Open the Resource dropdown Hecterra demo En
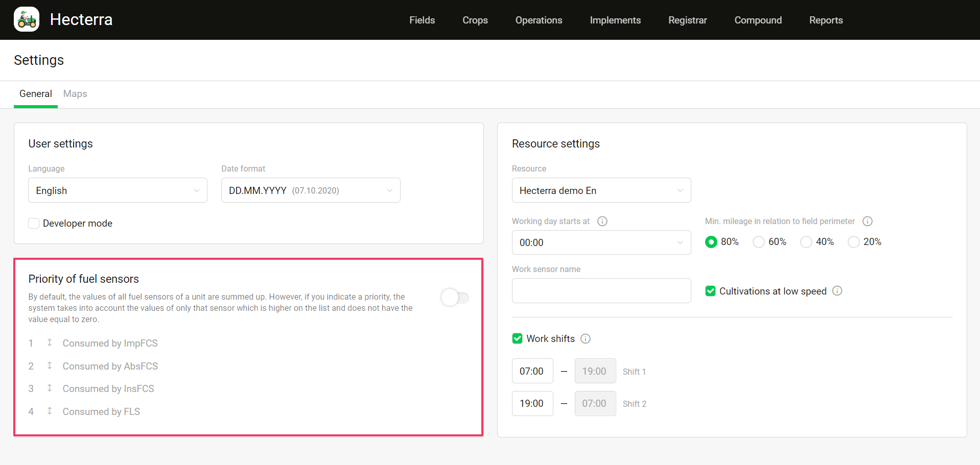Screen dimensions: 980x465 click(601, 190)
